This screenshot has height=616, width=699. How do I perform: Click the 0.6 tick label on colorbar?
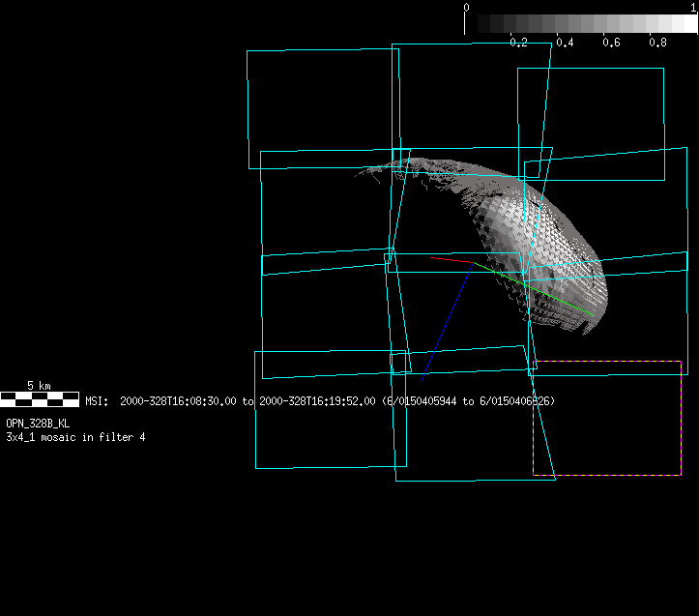pos(611,43)
